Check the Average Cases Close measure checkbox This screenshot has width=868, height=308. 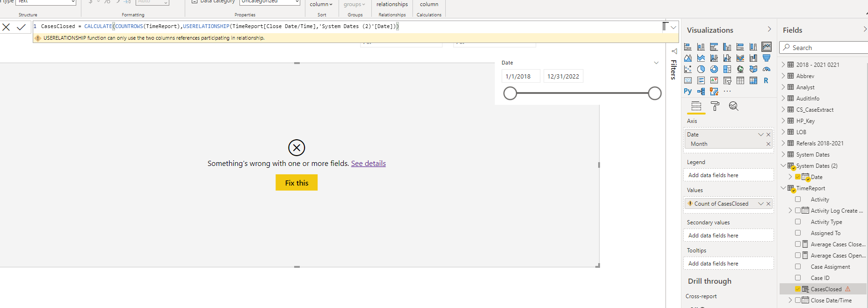[x=798, y=244]
